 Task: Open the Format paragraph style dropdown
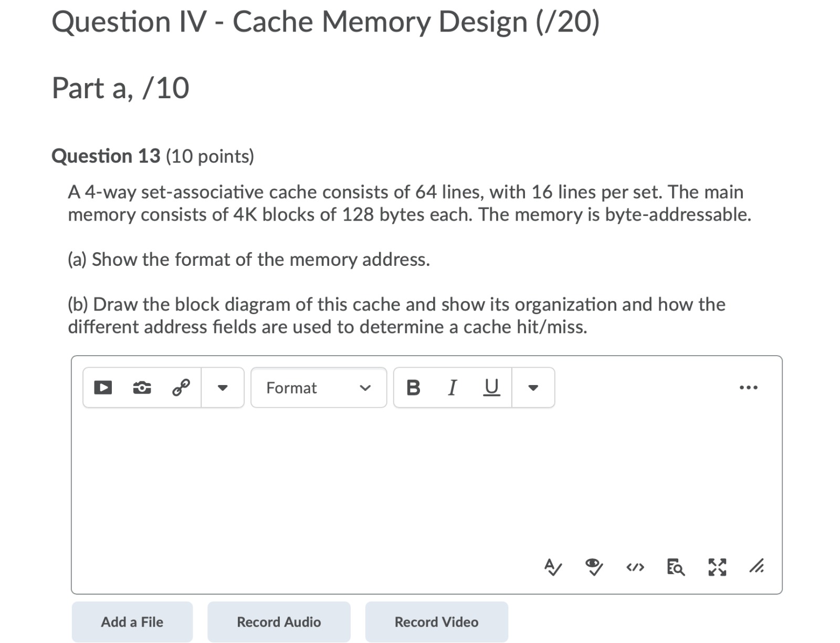318,388
